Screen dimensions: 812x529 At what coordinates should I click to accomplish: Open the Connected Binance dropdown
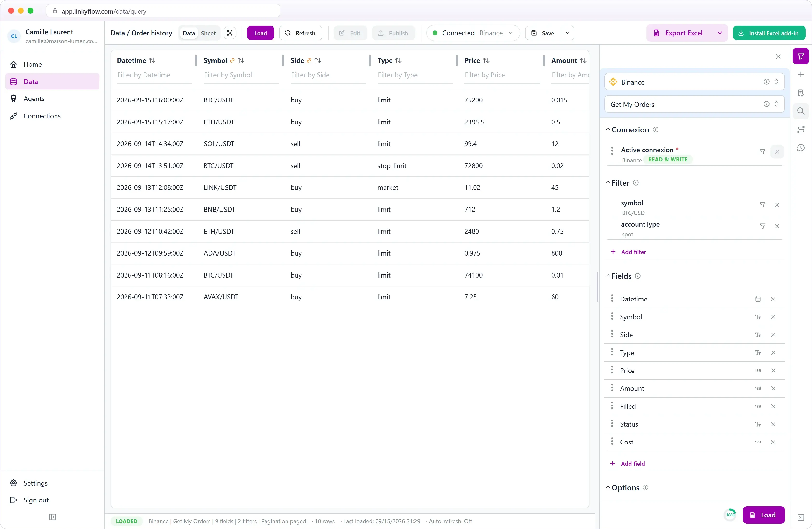point(473,33)
